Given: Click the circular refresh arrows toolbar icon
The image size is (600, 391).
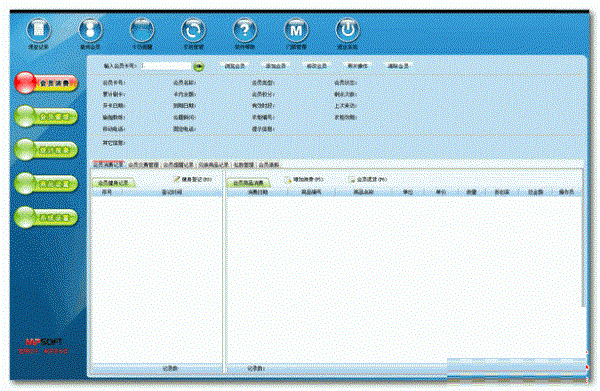Looking at the screenshot, I should (x=193, y=30).
